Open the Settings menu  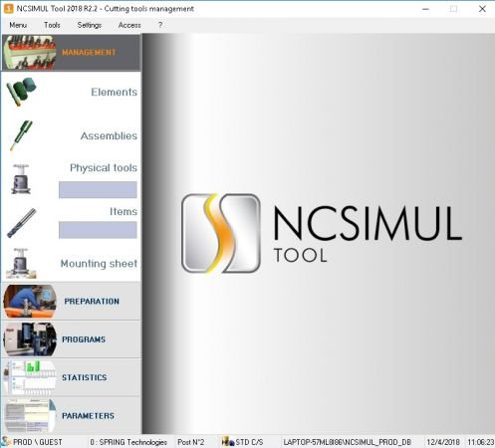[90, 25]
